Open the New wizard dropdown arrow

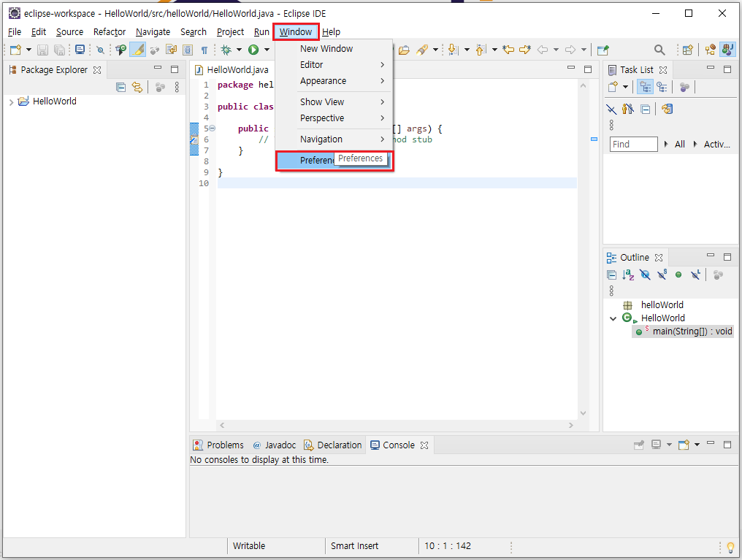coord(28,50)
